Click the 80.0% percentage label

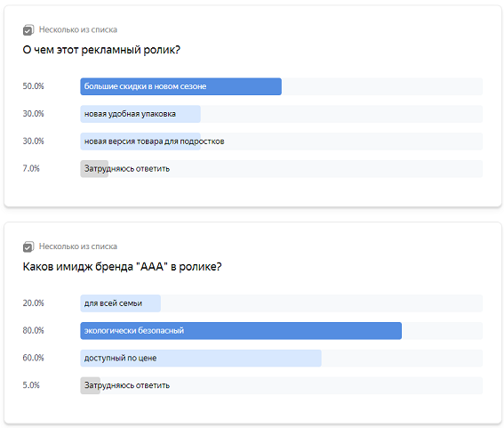click(33, 330)
